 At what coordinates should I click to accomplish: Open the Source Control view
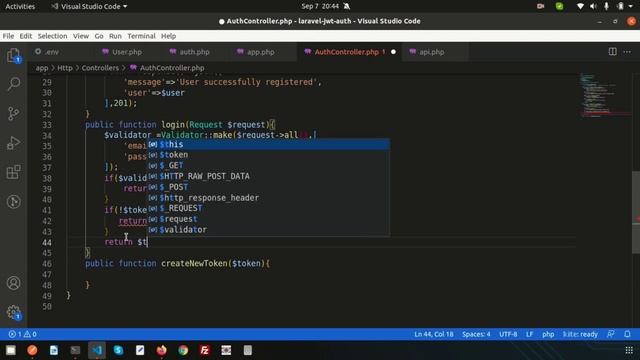13,113
